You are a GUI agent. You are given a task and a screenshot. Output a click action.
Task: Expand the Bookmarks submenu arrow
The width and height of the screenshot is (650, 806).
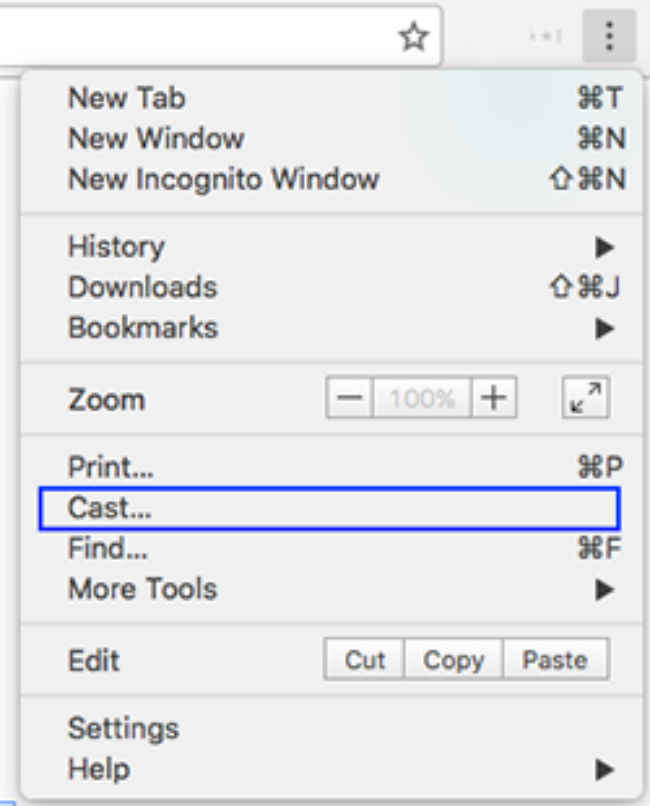click(x=605, y=328)
